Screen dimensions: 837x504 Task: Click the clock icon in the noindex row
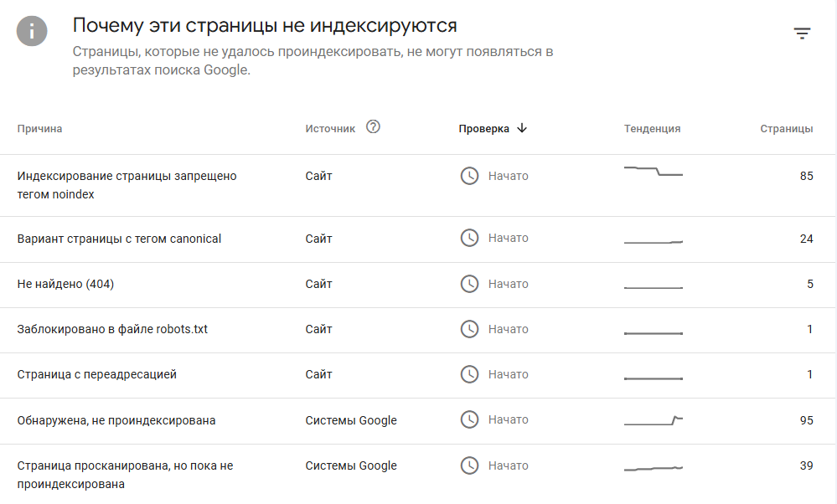(x=470, y=176)
